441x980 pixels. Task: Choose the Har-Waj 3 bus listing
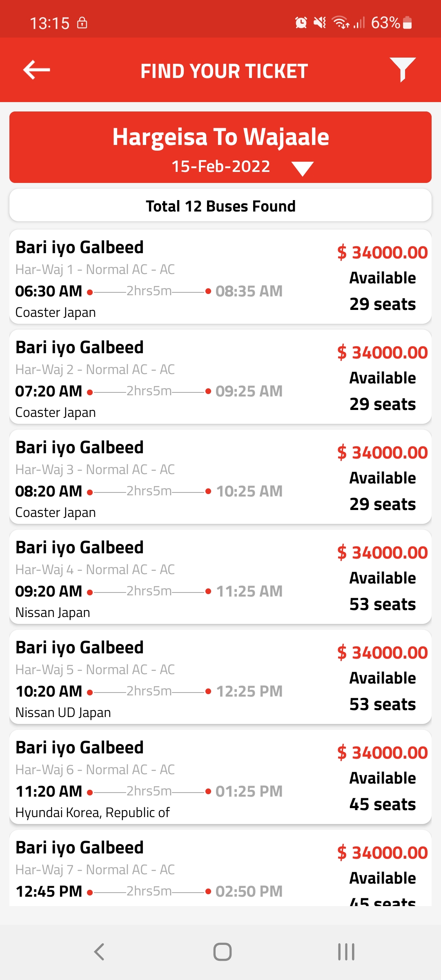coord(220,477)
